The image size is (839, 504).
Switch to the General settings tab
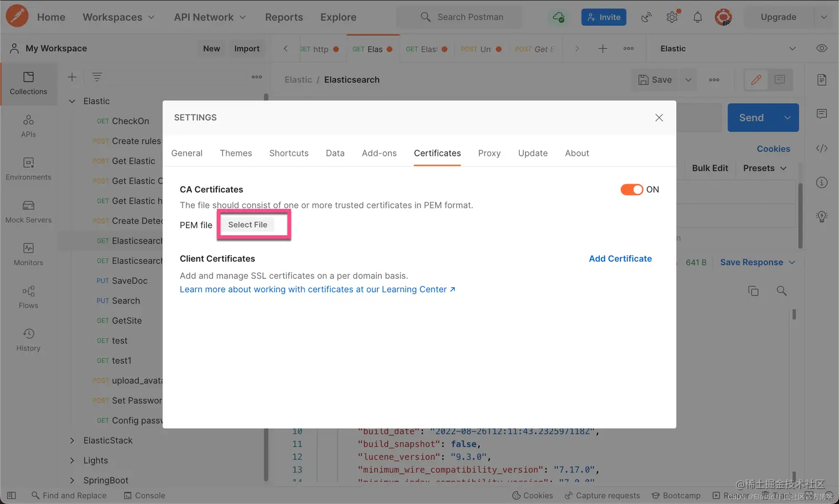click(187, 153)
